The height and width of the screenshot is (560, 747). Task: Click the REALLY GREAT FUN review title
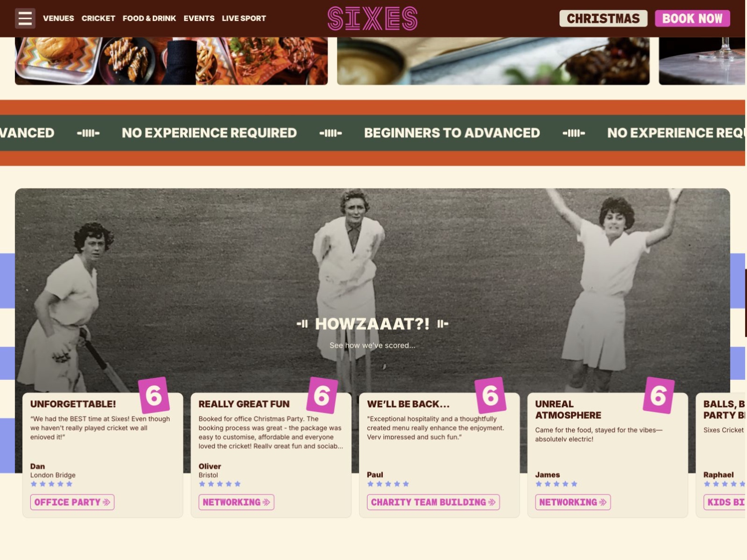[x=244, y=404]
